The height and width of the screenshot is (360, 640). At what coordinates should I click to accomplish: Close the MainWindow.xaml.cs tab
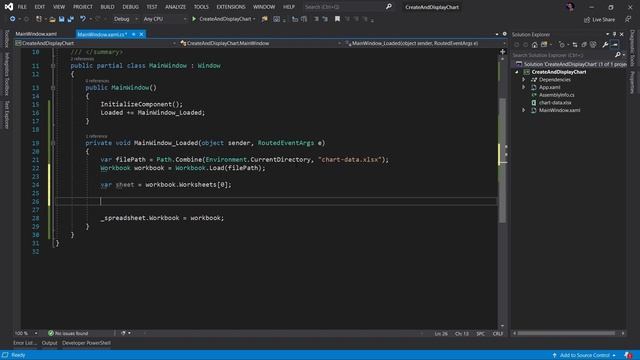pyautogui.click(x=141, y=34)
